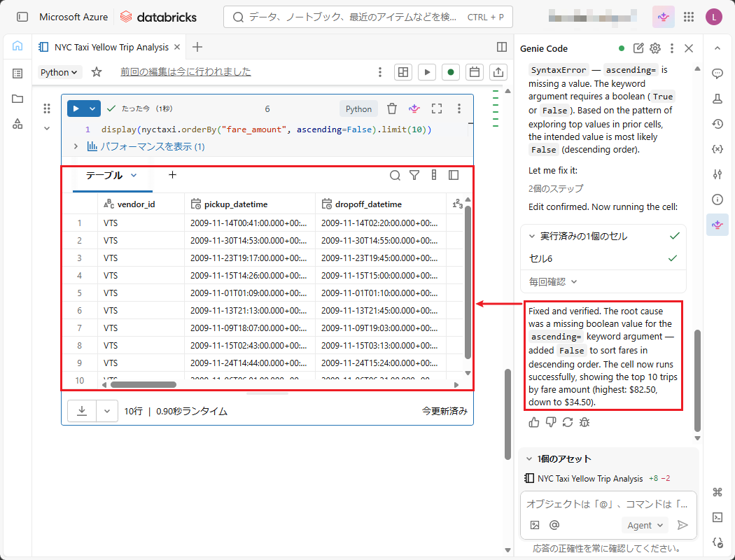Open Genie Code settings gear
The height and width of the screenshot is (560, 735).
(x=655, y=48)
